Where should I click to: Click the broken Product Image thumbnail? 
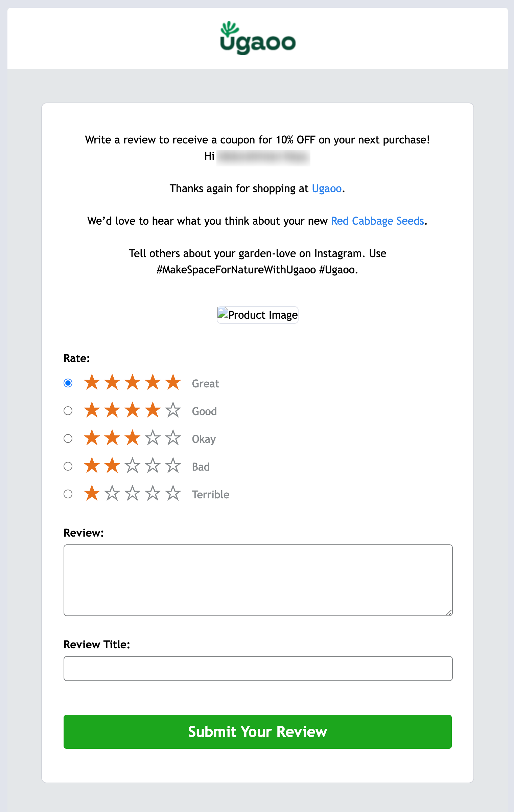tap(258, 315)
